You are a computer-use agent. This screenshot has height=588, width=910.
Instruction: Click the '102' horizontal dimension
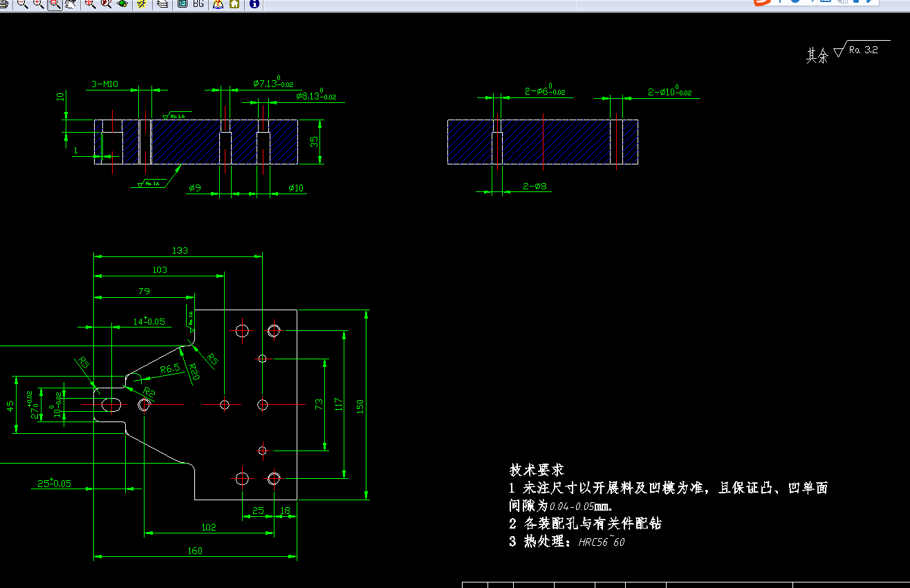pos(208,527)
